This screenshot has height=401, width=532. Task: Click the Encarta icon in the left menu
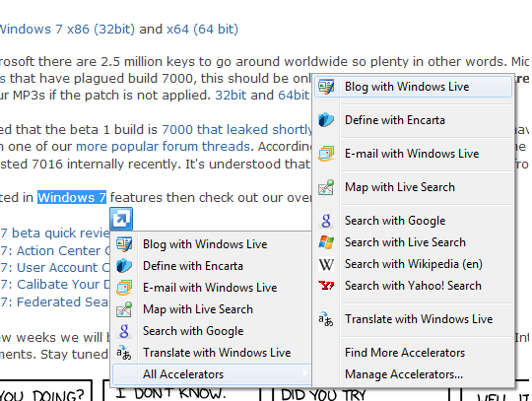124,266
